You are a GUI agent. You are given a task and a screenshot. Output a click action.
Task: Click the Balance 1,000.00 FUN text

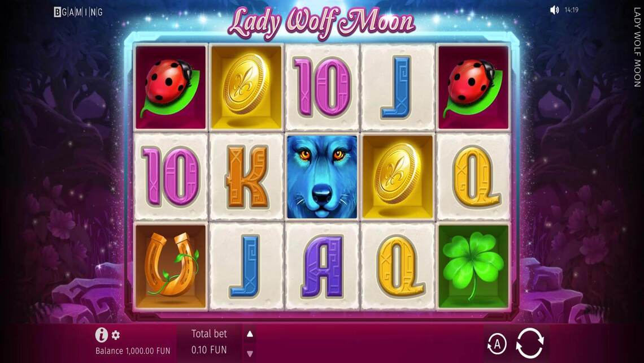[133, 351]
